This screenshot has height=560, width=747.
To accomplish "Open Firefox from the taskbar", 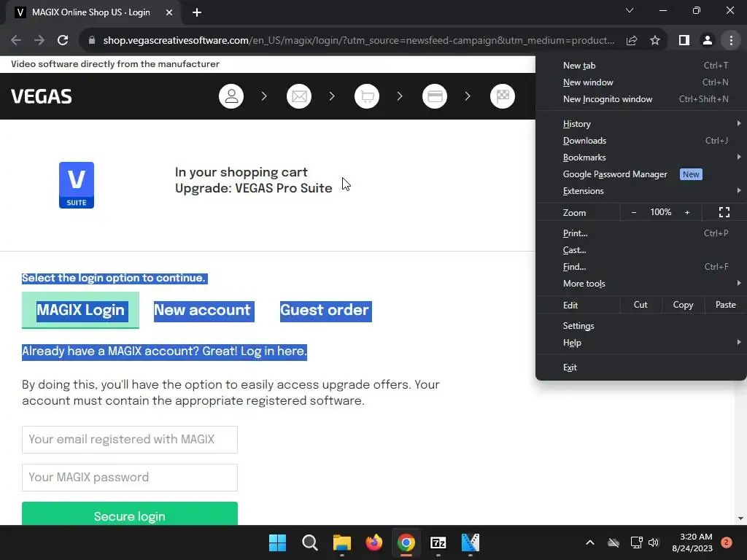I will (x=374, y=542).
